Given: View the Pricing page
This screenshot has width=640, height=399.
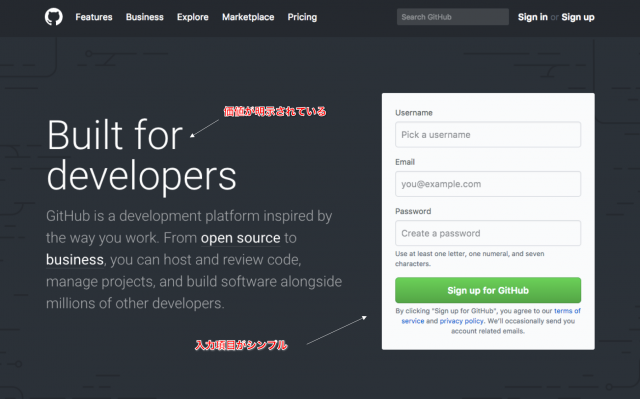Looking at the screenshot, I should [302, 17].
